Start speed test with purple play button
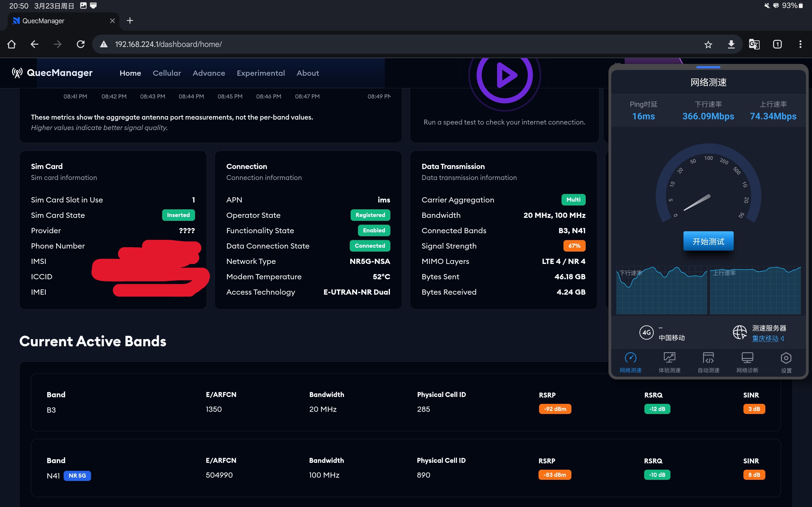This screenshot has width=812, height=507. click(x=504, y=75)
